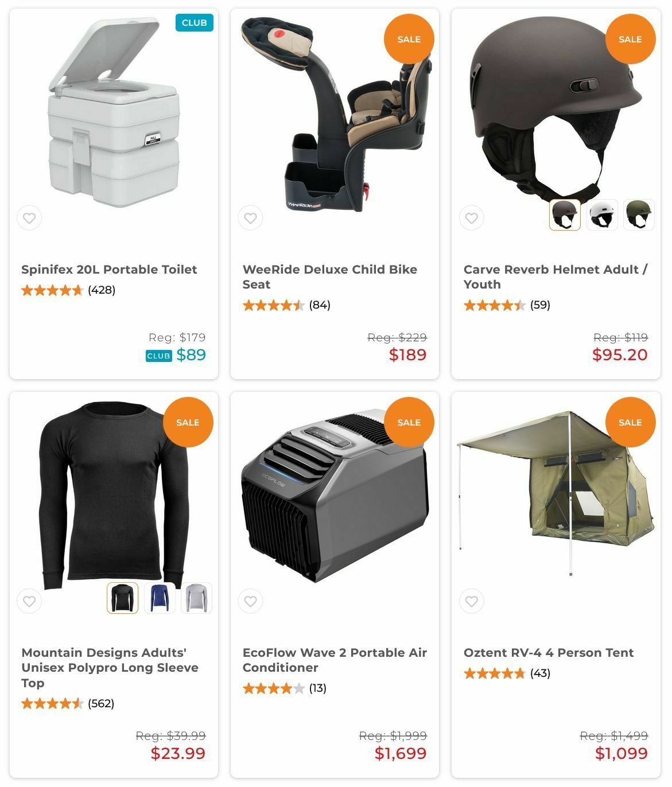Screen dimensions: 672x787
Task: Select the black Polypro top swatch
Action: coord(123,598)
